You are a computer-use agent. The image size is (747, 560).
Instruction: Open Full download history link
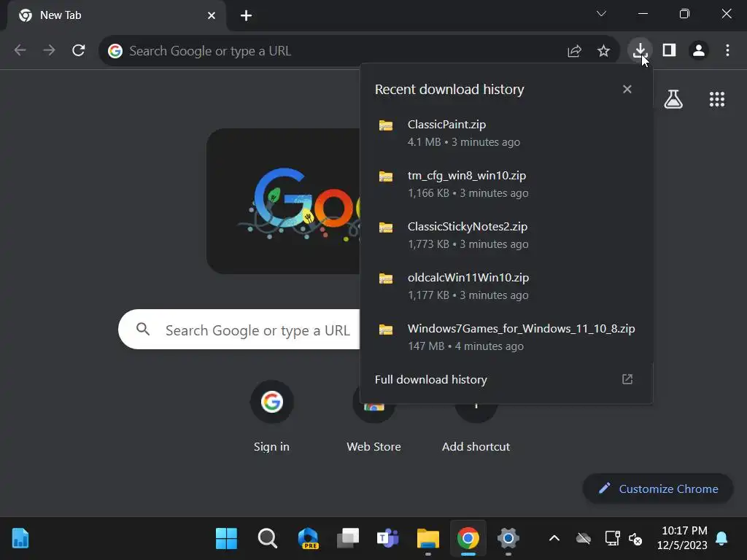[430, 379]
